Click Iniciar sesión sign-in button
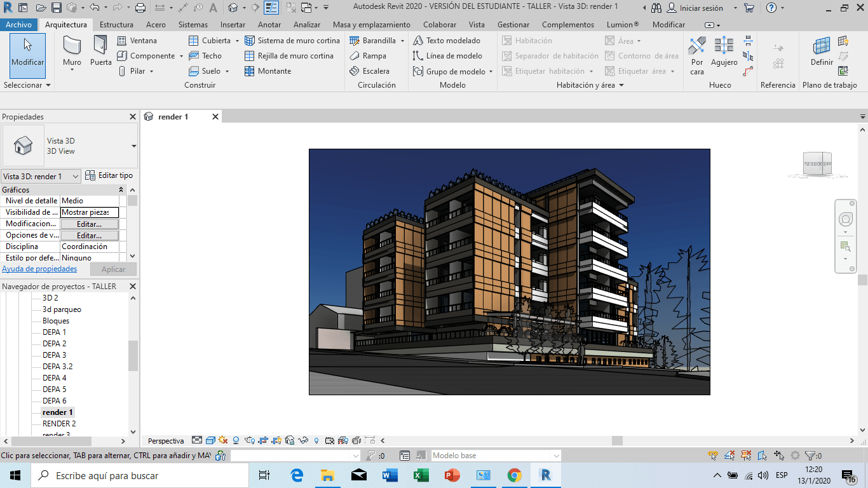 tap(696, 8)
